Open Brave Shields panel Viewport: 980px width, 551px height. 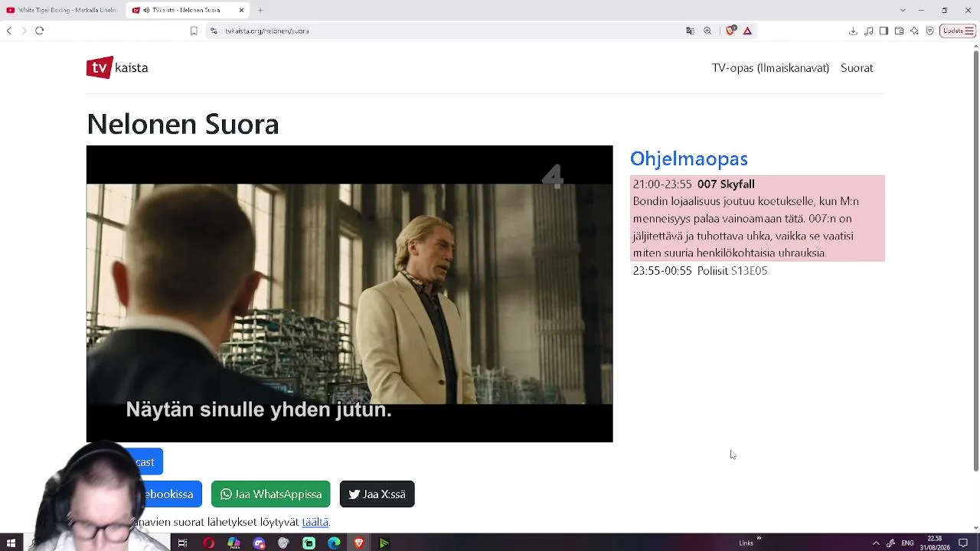[x=730, y=31]
